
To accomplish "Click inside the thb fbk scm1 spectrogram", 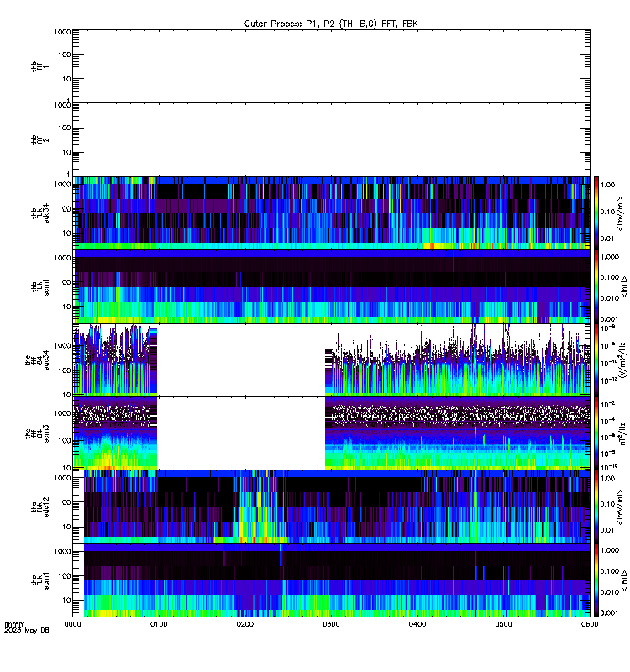I will (x=331, y=286).
